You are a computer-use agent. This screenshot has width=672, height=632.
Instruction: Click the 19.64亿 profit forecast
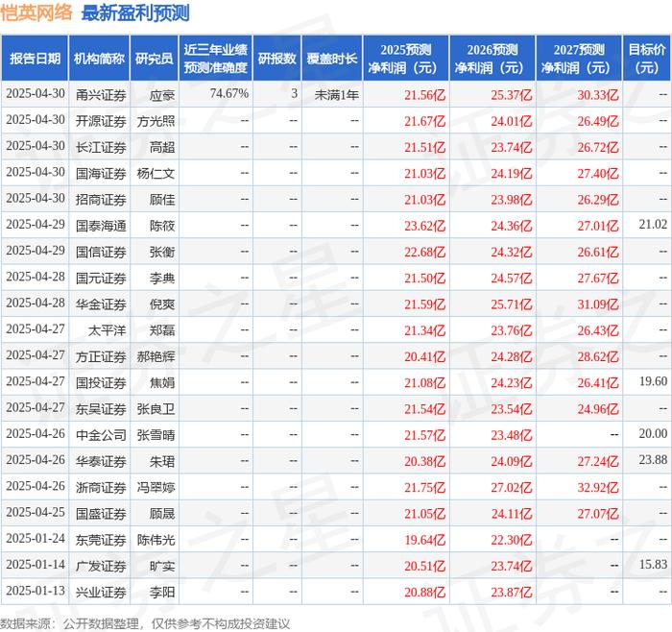[x=424, y=540]
